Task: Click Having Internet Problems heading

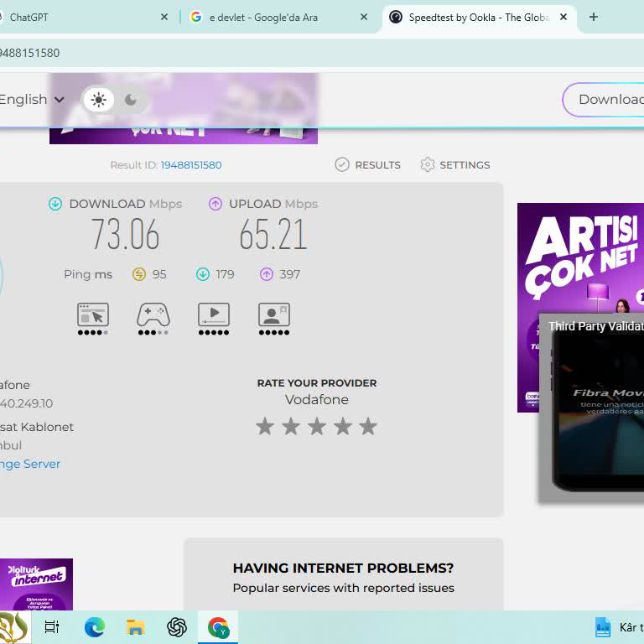Action: click(343, 568)
